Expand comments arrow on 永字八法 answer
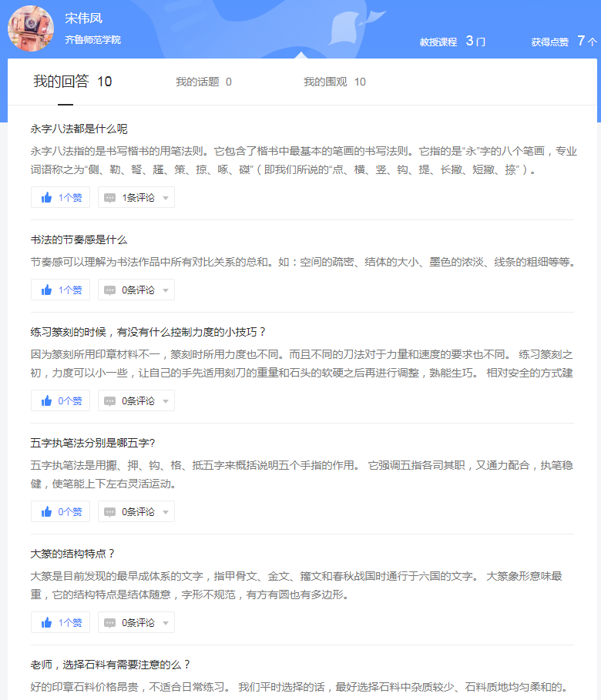The height and width of the screenshot is (700, 601). coord(165,198)
